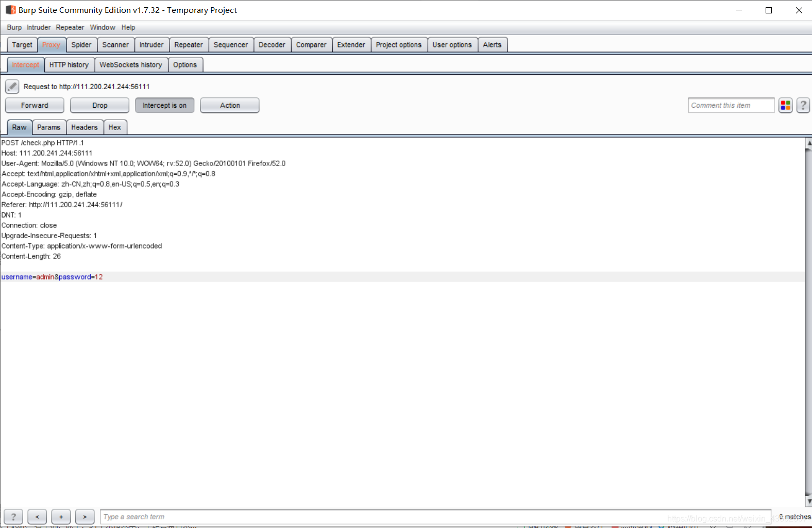Open the Intruder menu in menu bar
This screenshot has width=812, height=528.
click(39, 27)
